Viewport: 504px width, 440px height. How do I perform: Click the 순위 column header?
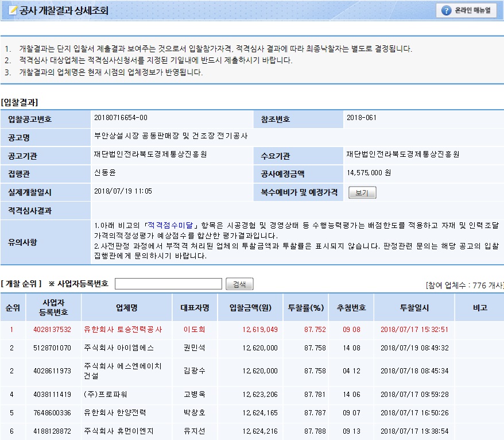pyautogui.click(x=13, y=307)
